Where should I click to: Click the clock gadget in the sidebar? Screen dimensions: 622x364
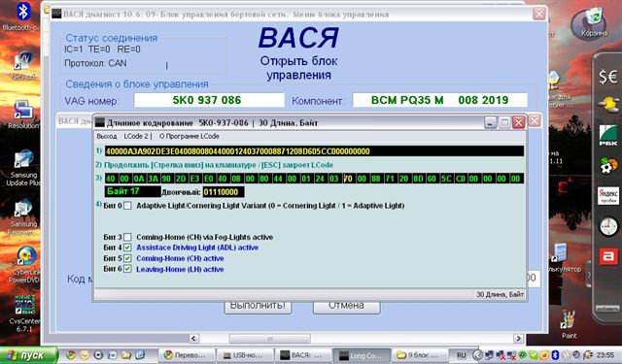click(x=608, y=227)
